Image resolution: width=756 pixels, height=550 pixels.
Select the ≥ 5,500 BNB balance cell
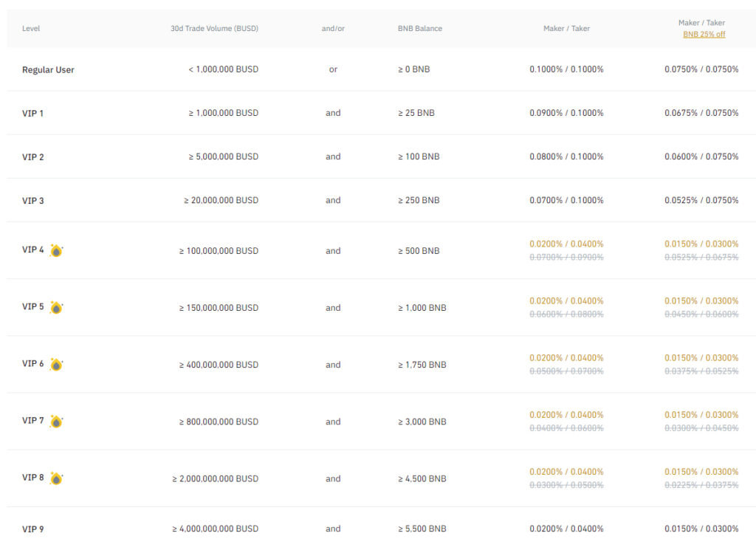422,529
